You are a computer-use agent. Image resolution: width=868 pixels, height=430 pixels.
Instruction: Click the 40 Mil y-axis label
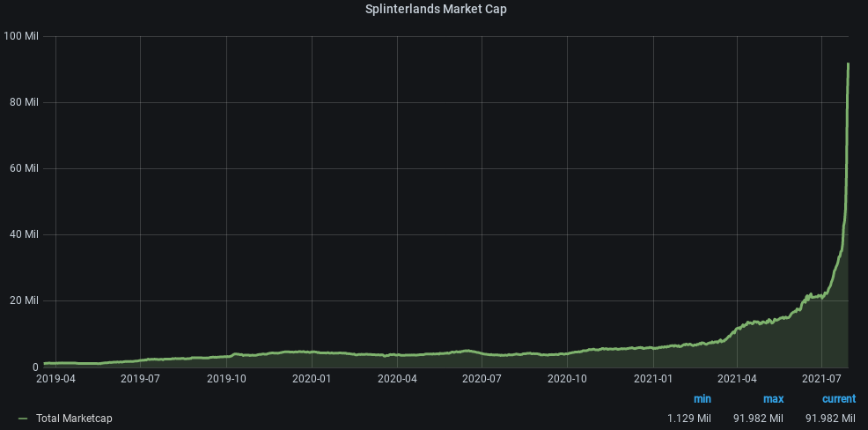point(23,234)
